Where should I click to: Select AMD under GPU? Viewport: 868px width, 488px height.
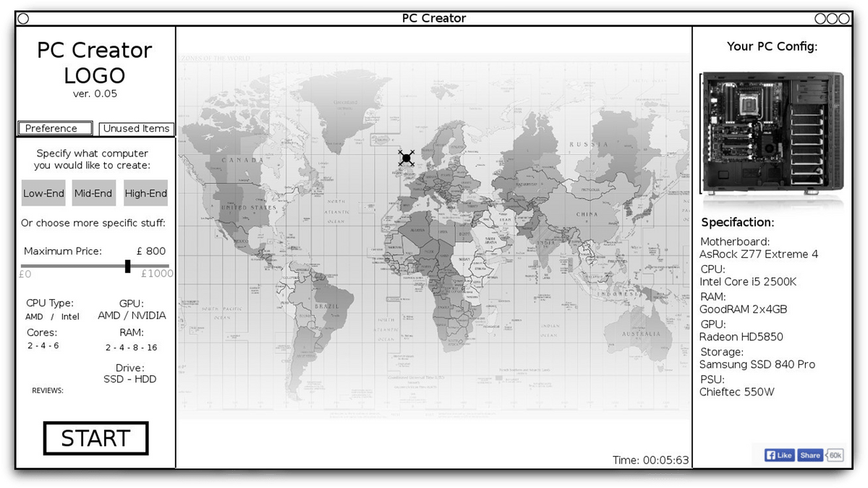tap(109, 316)
